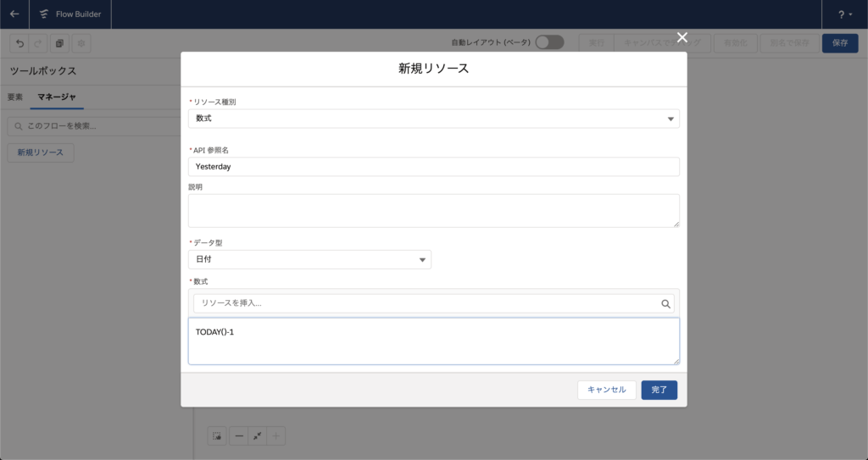The image size is (868, 460).
Task: Click the redo icon in toolbar
Action: click(x=37, y=43)
